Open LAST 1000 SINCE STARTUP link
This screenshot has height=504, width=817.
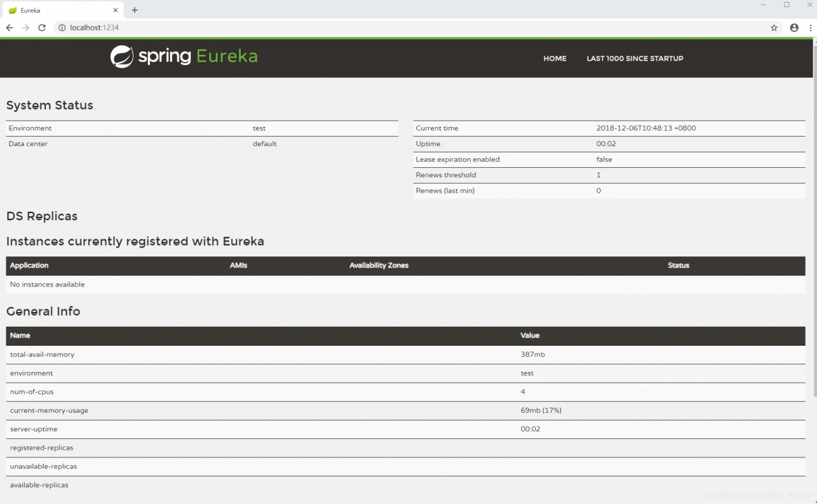point(635,58)
